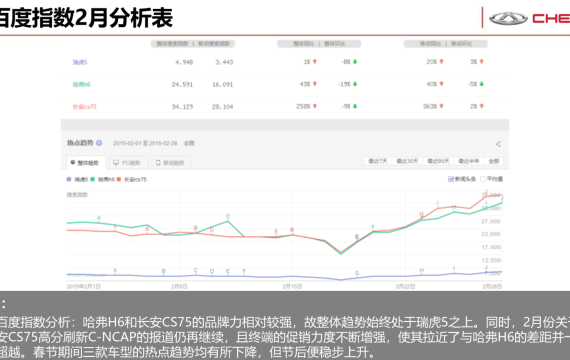Uncheck the 新闻头条 checkbox
Image resolution: width=570 pixels, height=360 pixels.
point(451,179)
